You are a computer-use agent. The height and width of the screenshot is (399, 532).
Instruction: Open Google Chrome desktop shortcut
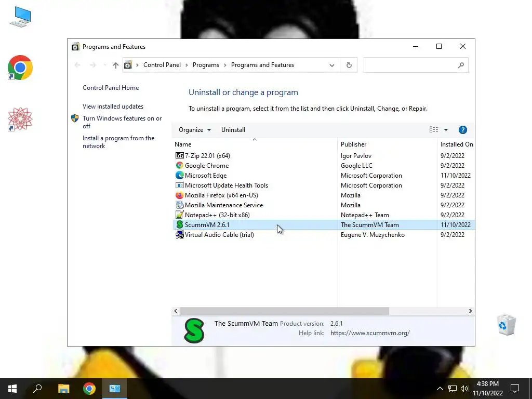pyautogui.click(x=20, y=68)
